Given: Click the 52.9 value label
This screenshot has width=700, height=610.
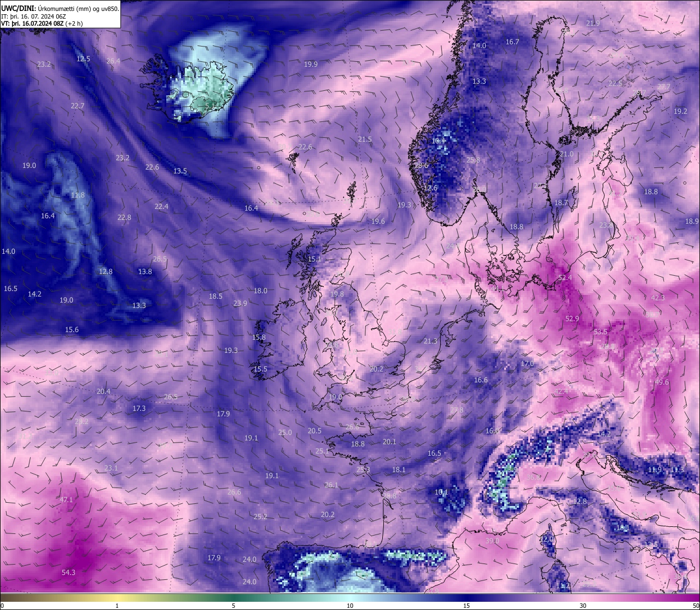Looking at the screenshot, I should tap(572, 318).
